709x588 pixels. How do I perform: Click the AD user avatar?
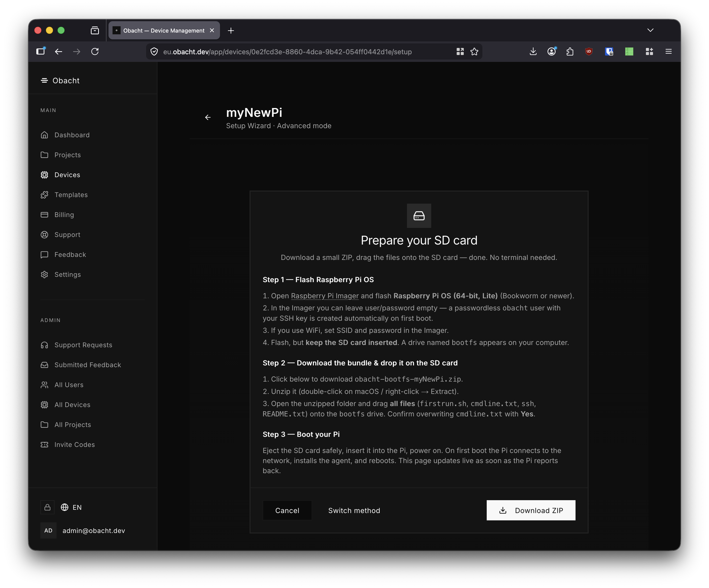(x=48, y=530)
